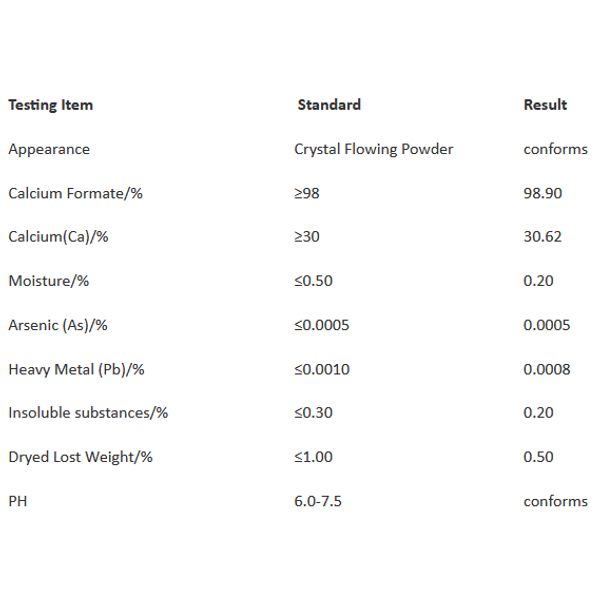The height and width of the screenshot is (600, 600).
Task: Select the Dryed Lost Weight/% row label
Action: 80,457
